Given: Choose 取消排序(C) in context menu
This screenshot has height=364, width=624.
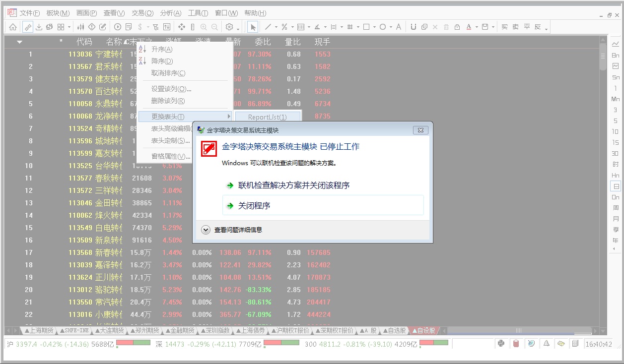Looking at the screenshot, I should [x=168, y=73].
